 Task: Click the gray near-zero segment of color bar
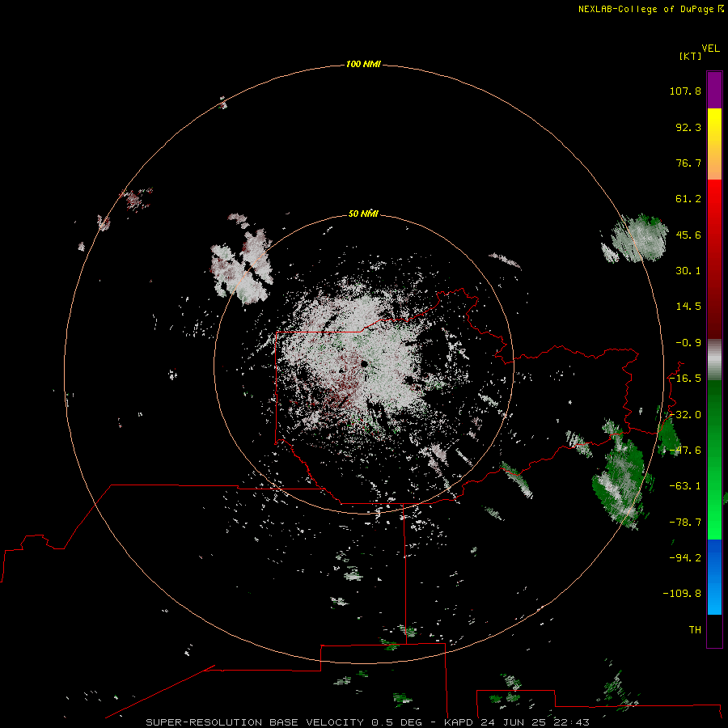(714, 360)
